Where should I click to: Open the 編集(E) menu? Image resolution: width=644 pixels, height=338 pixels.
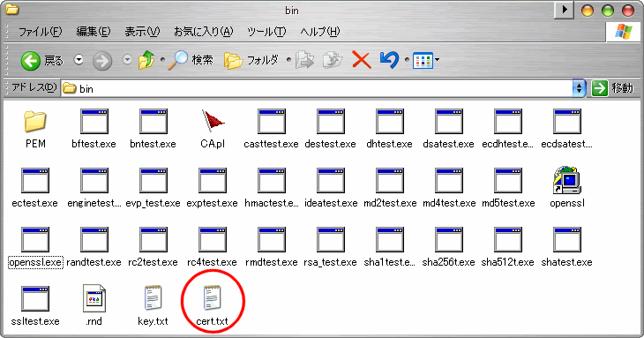94,32
